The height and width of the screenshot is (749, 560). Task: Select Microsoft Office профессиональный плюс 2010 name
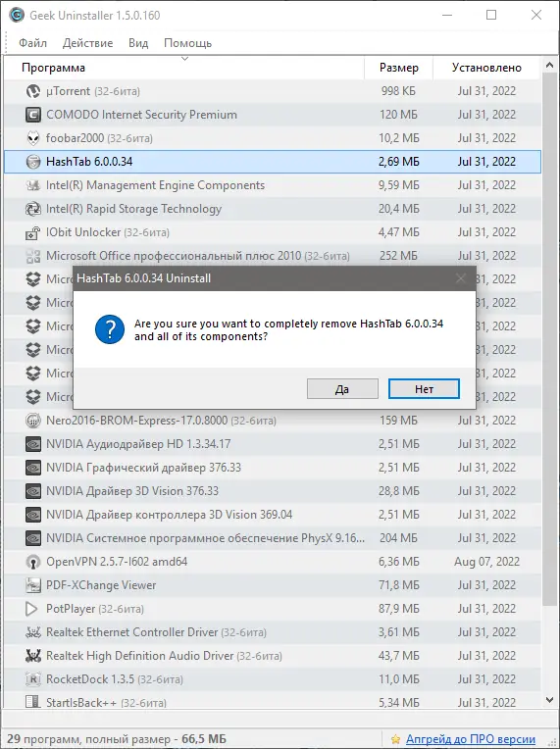(x=174, y=256)
